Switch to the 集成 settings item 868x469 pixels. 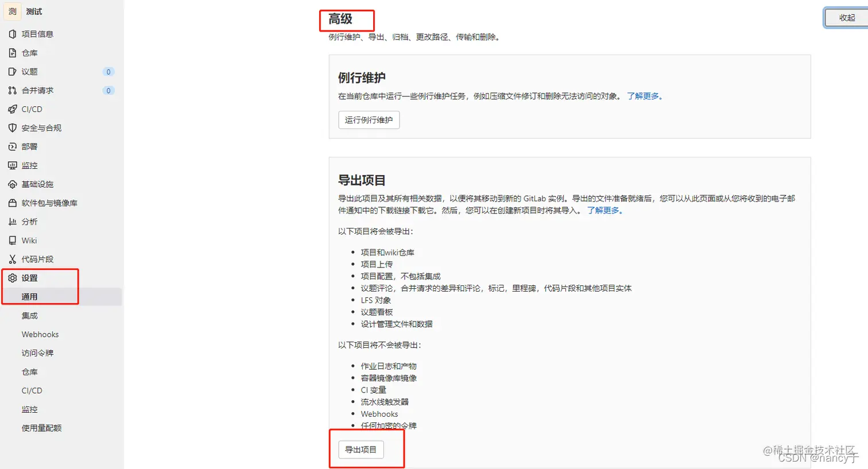32,315
